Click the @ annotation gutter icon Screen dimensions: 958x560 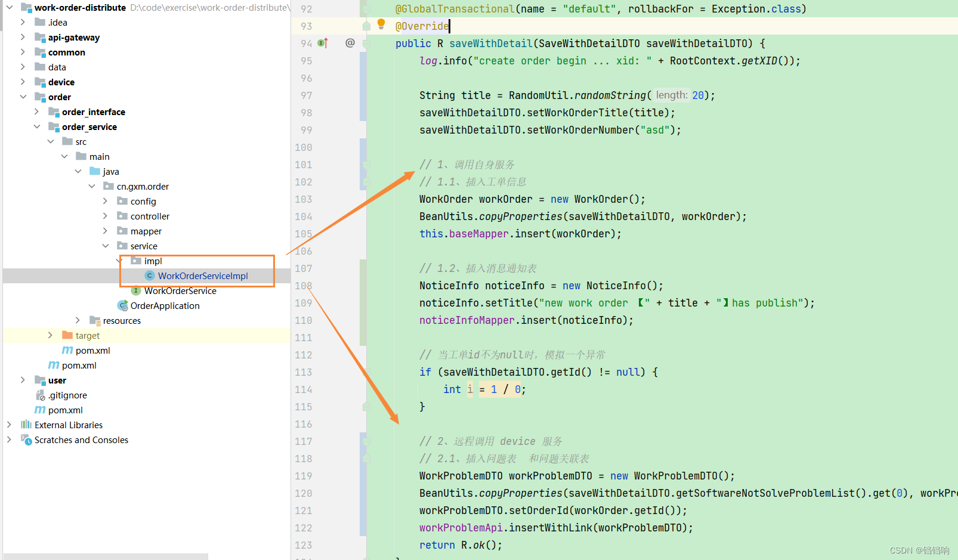350,43
